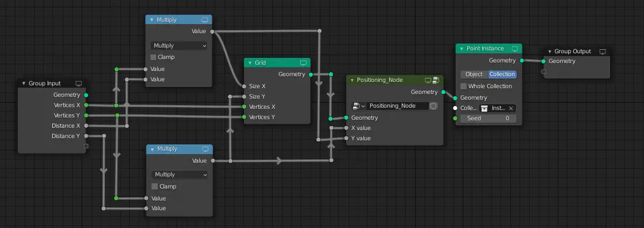Click Group Input Geometry output socket
Screen dimensions: 644x228
click(x=86, y=95)
